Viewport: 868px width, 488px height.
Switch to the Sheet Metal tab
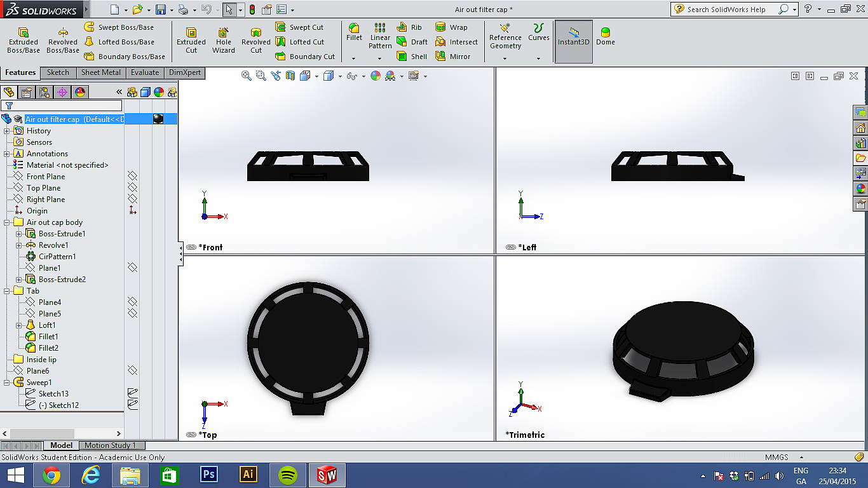click(x=100, y=72)
